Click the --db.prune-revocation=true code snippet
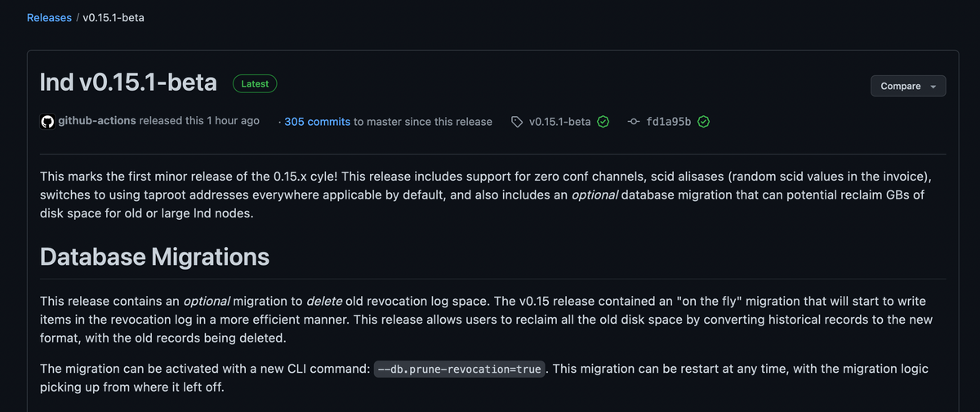 coord(461,369)
